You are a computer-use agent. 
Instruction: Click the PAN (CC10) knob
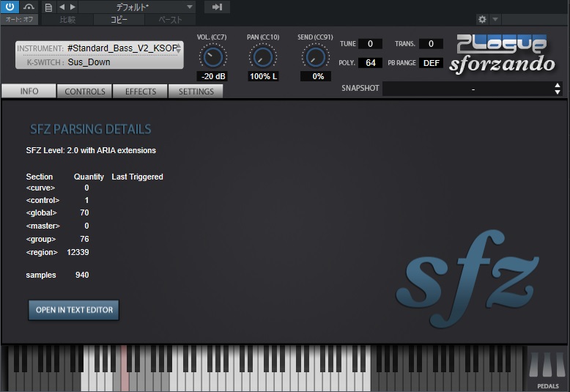tap(263, 56)
